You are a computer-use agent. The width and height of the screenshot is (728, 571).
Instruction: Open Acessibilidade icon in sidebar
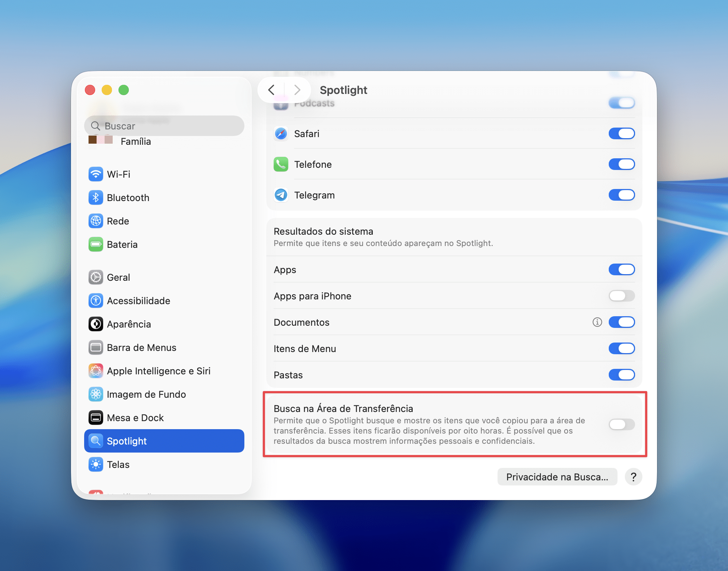click(95, 301)
